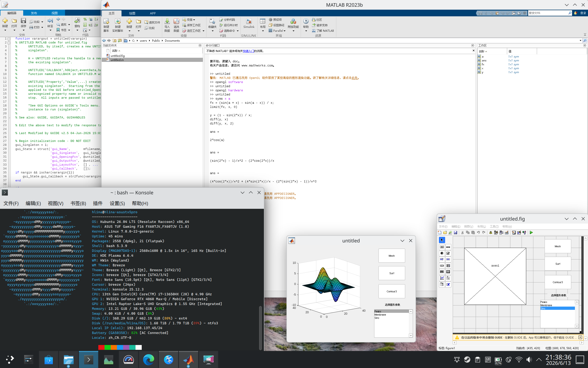588x368 pixels.
Task: Pick the Push Button tool in GUIDE palette
Action: [x=442, y=247]
